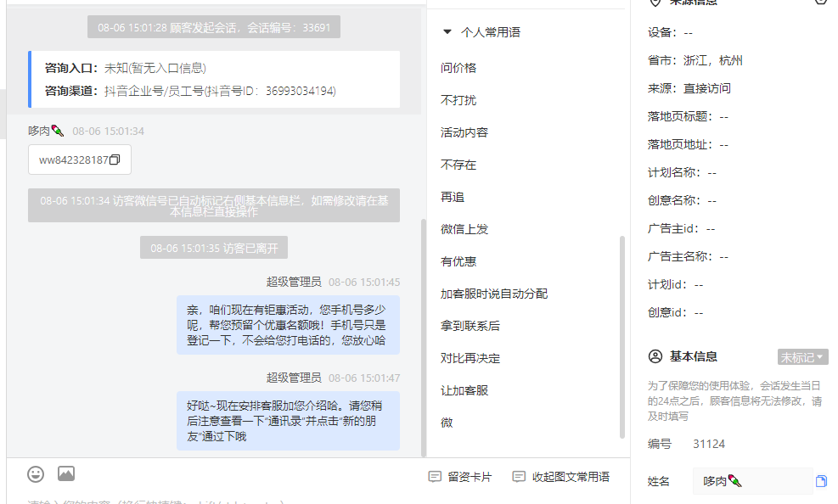The width and height of the screenshot is (838, 504).
Task: Click the 广告主id row
Action: (682, 228)
